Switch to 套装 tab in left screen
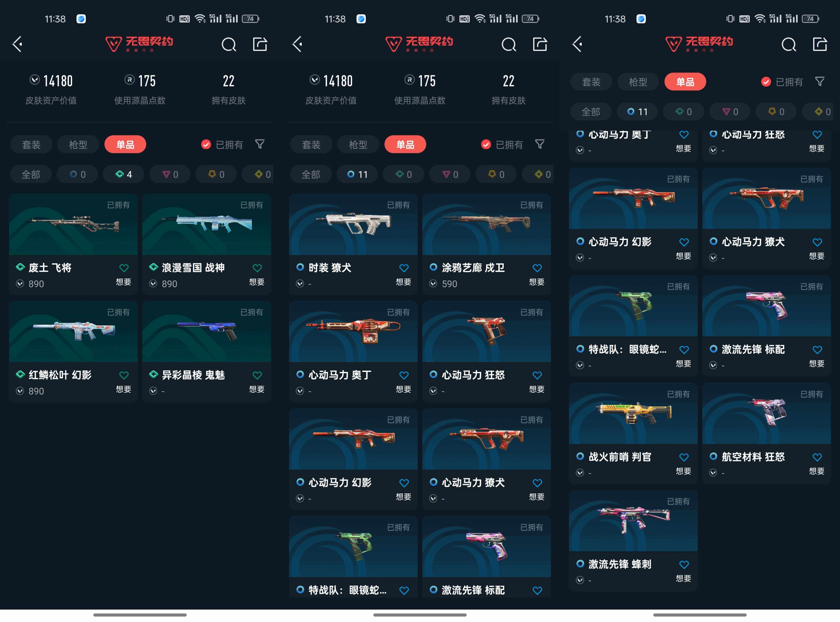This screenshot has height=622, width=840. tap(31, 145)
